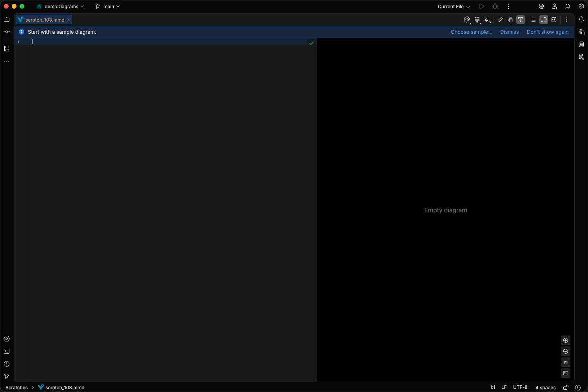Open the demoDiagrams project switcher
The image size is (588, 392).
(60, 6)
